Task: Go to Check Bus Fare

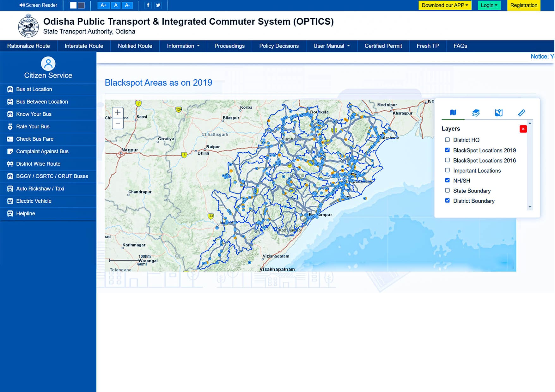Action: point(35,139)
